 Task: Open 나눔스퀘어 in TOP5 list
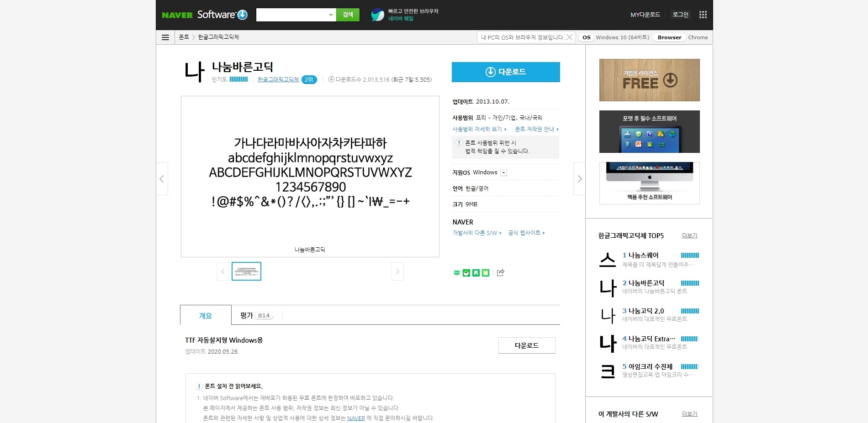click(643, 255)
